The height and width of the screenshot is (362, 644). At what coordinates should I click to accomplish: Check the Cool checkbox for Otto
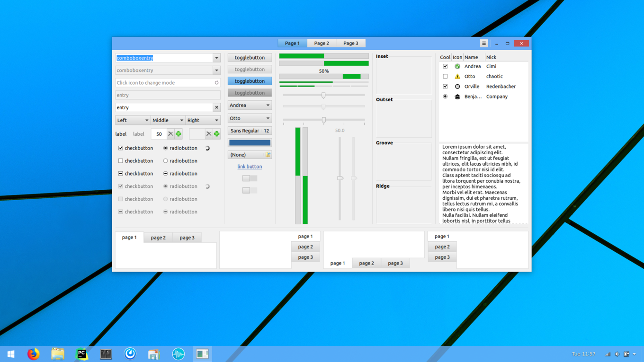[445, 76]
